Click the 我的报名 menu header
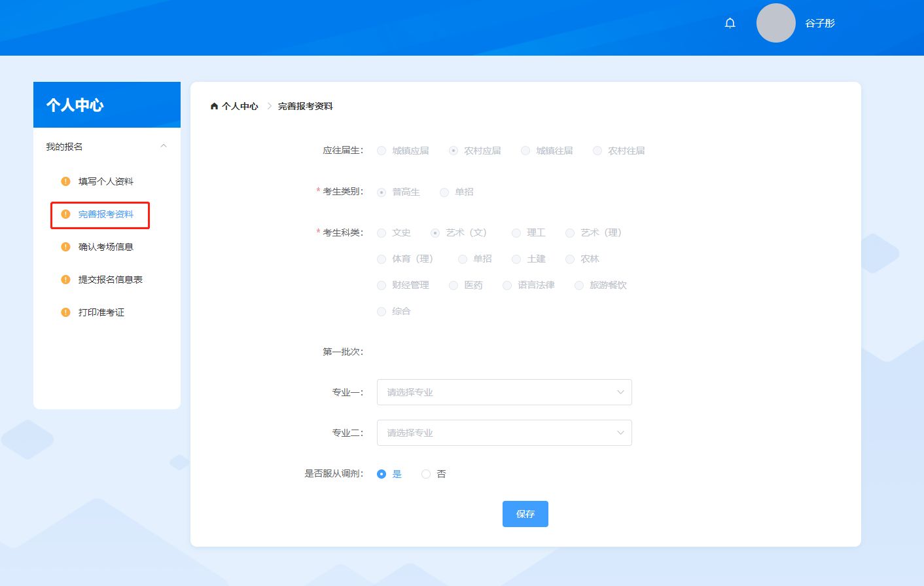 click(x=107, y=147)
